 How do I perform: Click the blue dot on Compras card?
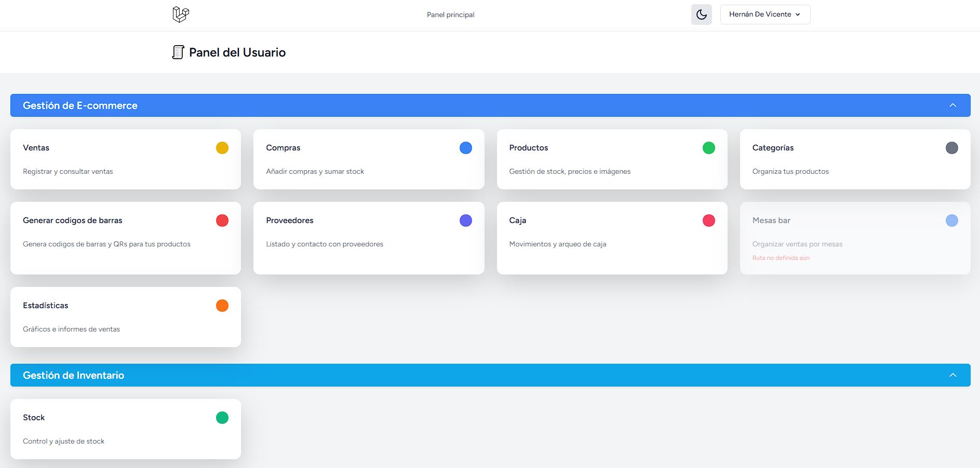point(465,148)
